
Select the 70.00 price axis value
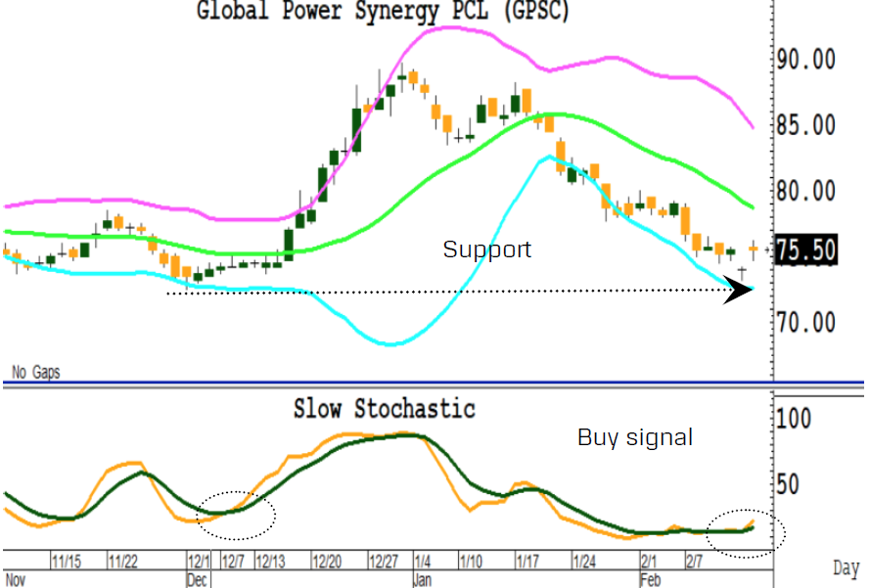click(x=806, y=323)
